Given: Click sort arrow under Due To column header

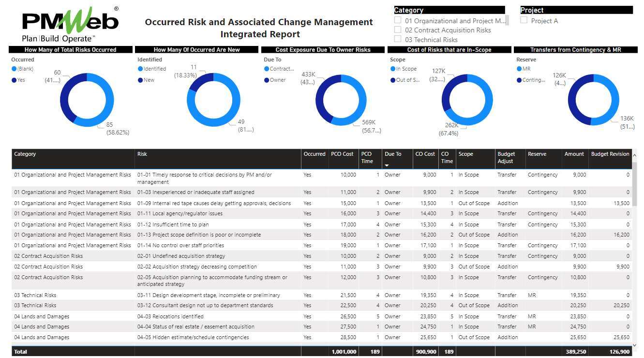Looking at the screenshot, I should tap(387, 165).
